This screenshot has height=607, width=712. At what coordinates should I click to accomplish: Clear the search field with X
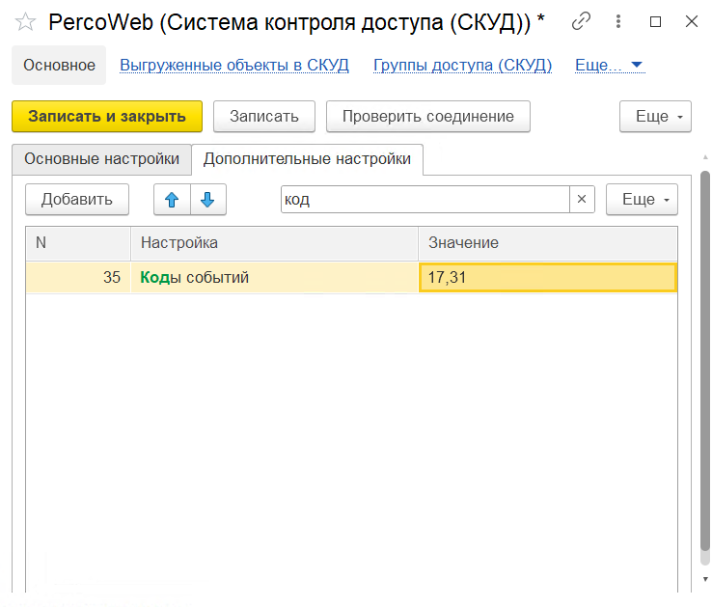pyautogui.click(x=582, y=199)
